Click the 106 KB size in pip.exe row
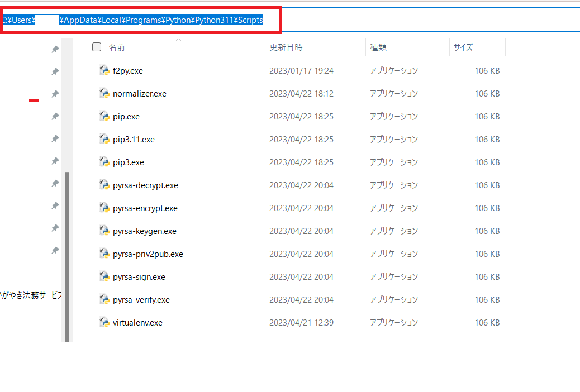Viewport: 580px width, 392px height. tap(487, 117)
